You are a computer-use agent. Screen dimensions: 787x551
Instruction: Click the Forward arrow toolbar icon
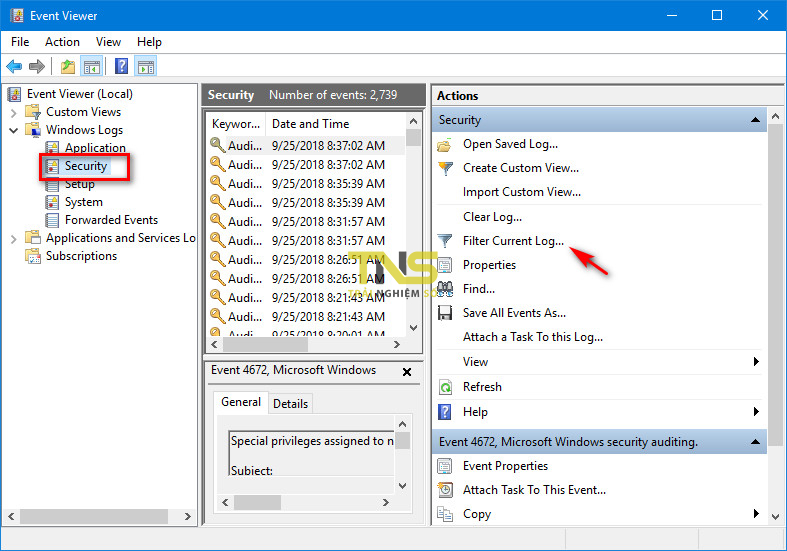37,66
